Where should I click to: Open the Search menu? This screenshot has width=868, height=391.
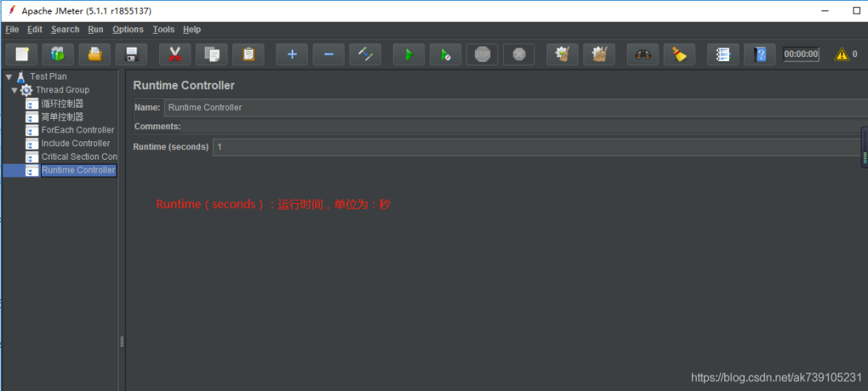tap(65, 30)
